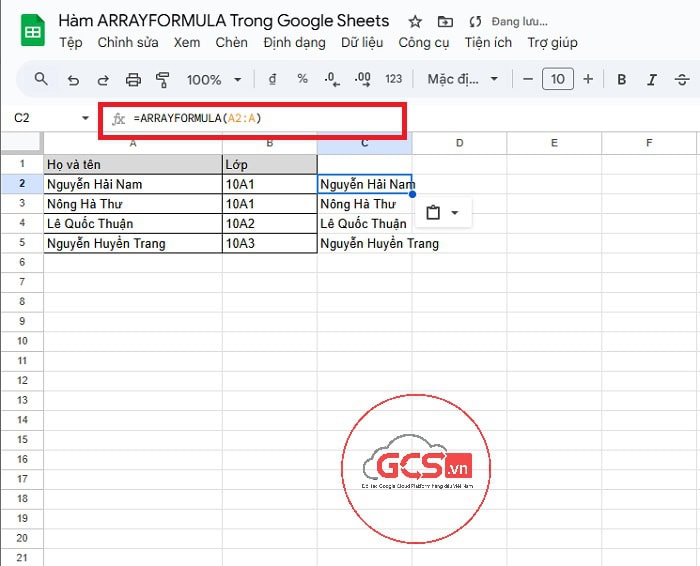The height and width of the screenshot is (566, 700).
Task: Open the paste options dropdown
Action: (x=442, y=213)
